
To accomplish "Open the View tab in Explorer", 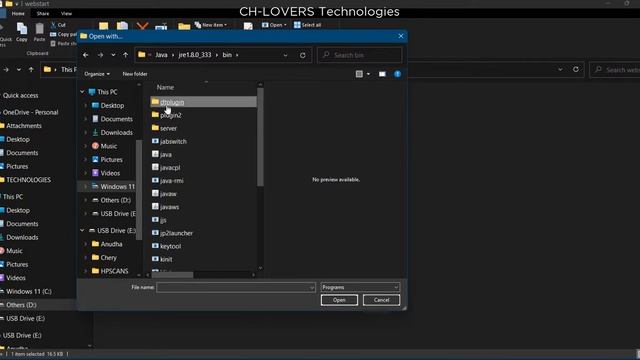I will tap(66, 13).
